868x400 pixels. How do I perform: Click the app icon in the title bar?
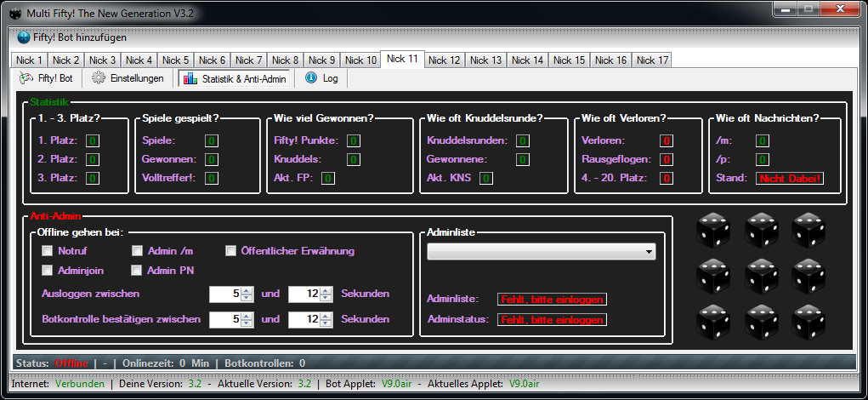[15, 14]
